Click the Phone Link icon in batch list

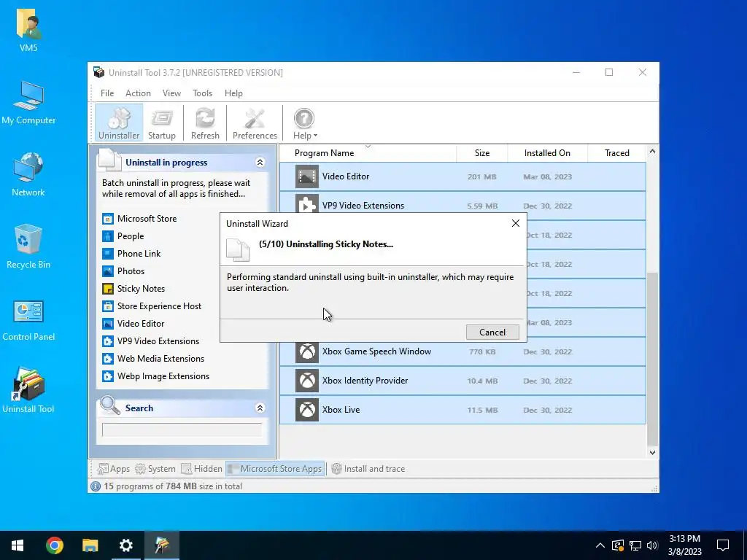click(x=108, y=254)
